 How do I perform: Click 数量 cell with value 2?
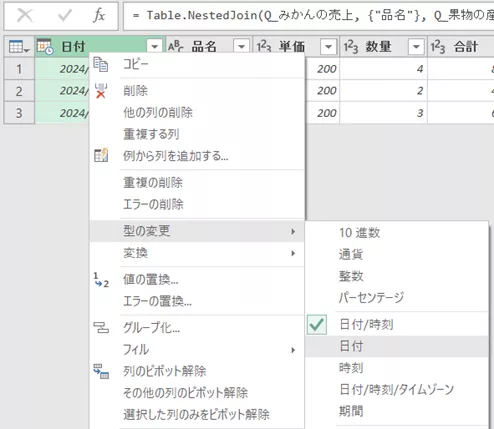[x=383, y=91]
